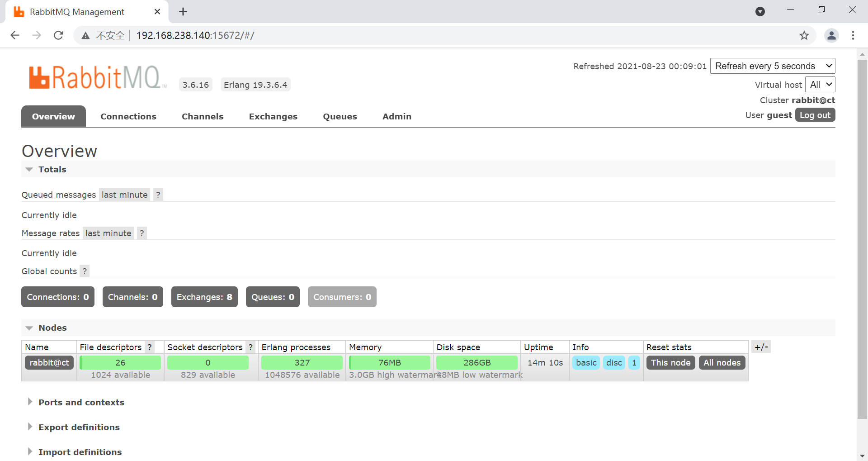Reload the page with refresh icon
Screen dimensions: 868x461
click(58, 35)
